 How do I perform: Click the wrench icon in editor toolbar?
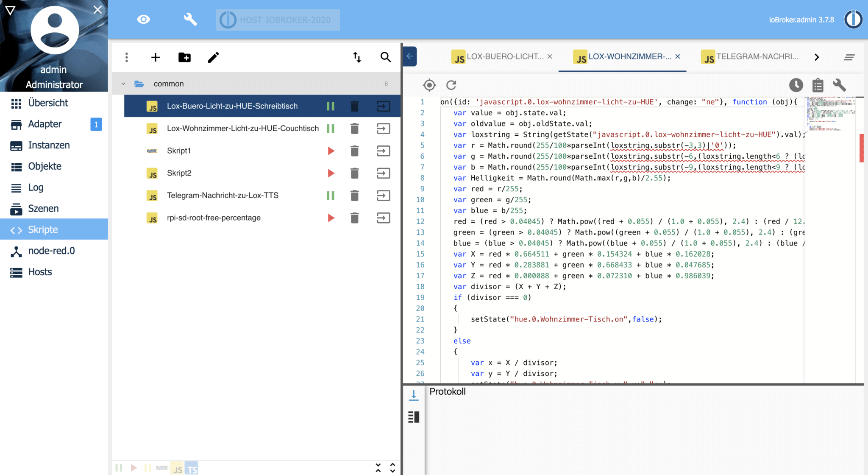839,85
